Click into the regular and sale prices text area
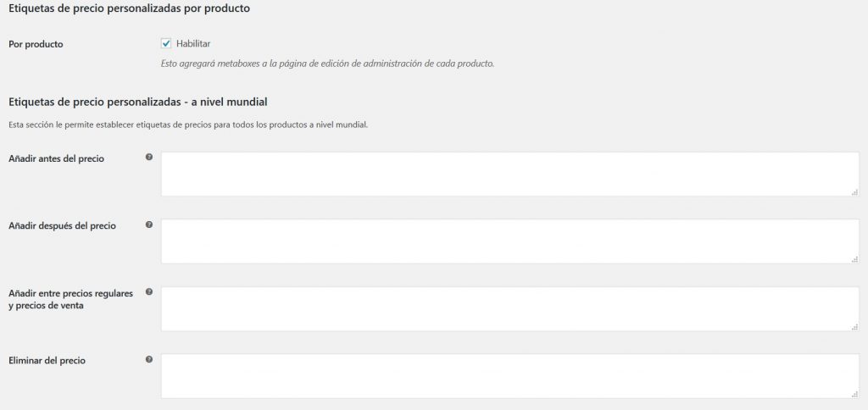Viewport: 868px width, 410px height. [x=509, y=308]
